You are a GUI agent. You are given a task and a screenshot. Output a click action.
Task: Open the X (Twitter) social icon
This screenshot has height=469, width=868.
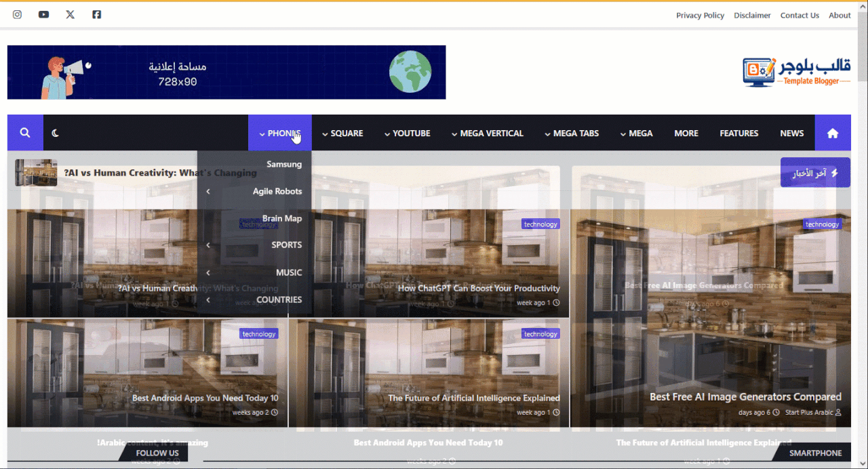click(71, 14)
